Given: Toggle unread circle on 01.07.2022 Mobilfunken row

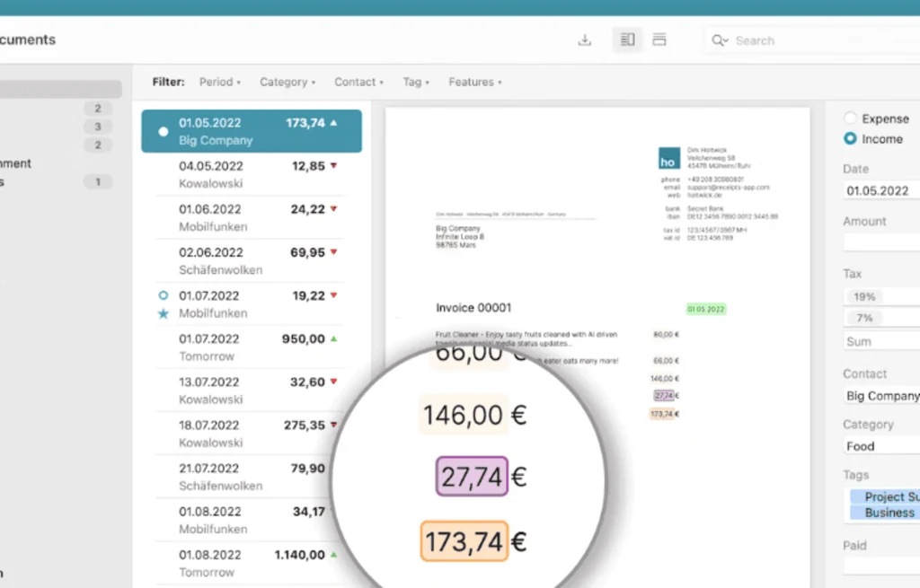Looking at the screenshot, I should (x=164, y=295).
